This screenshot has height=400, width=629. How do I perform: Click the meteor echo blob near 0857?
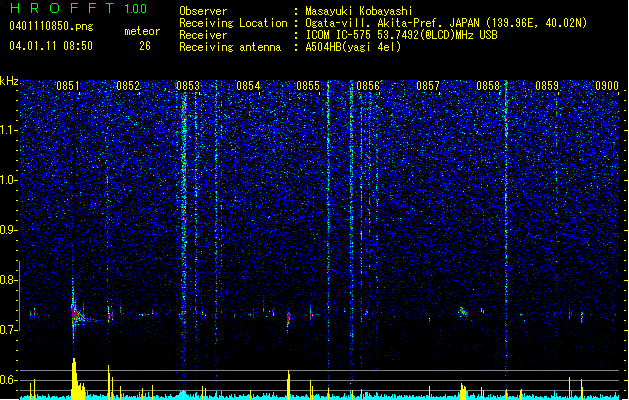click(463, 312)
